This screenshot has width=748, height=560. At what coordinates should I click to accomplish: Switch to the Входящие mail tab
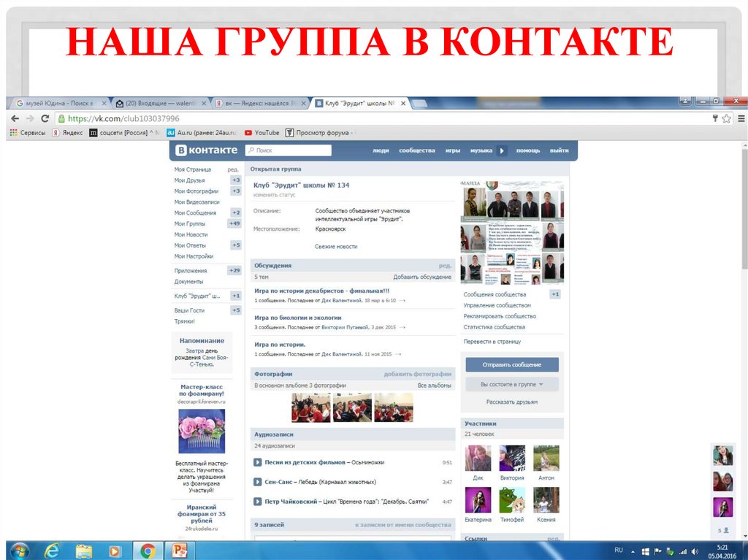click(x=158, y=103)
